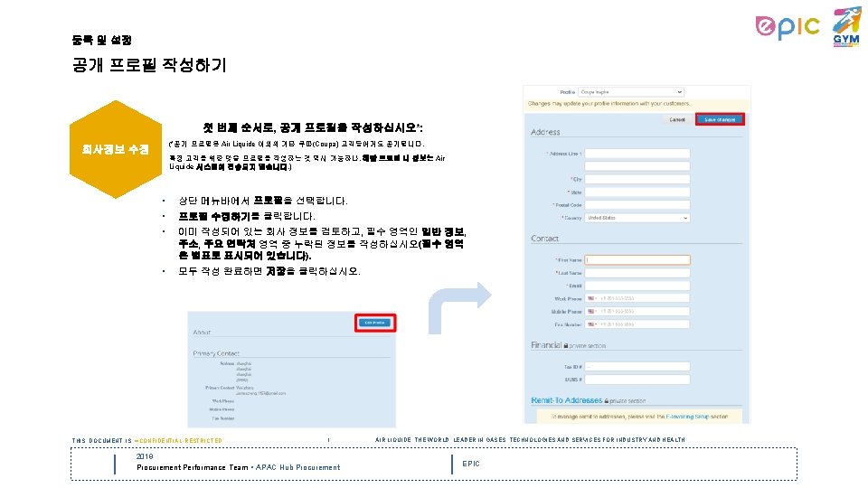This screenshot has width=868, height=488.
Task: Open the Country dropdown
Action: 637,218
